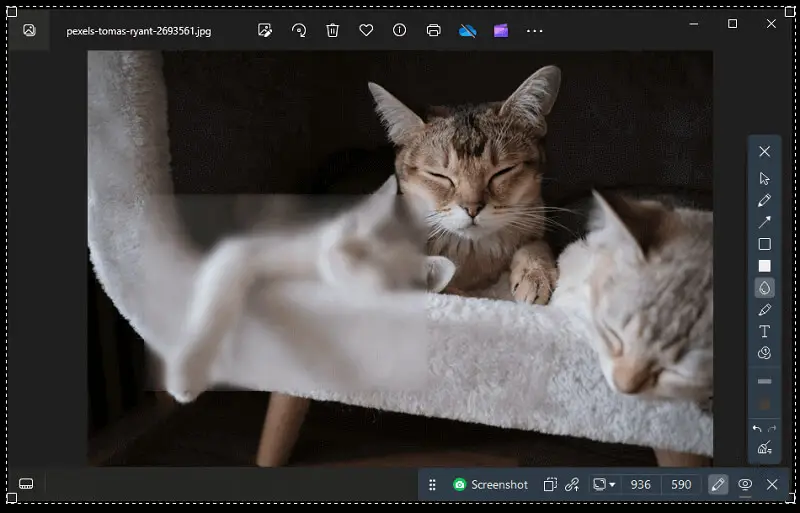Toggle the filmstrip icon at bottom-left
800x513 pixels.
point(26,483)
